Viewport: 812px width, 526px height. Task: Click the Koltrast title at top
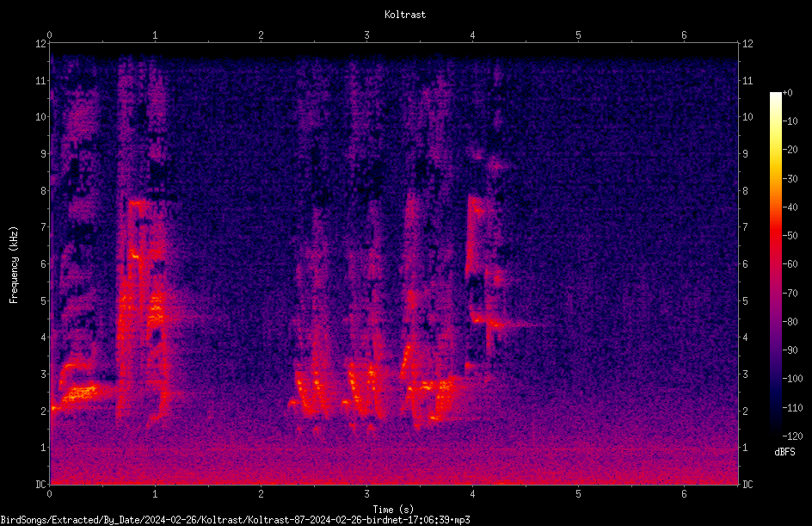tap(405, 15)
